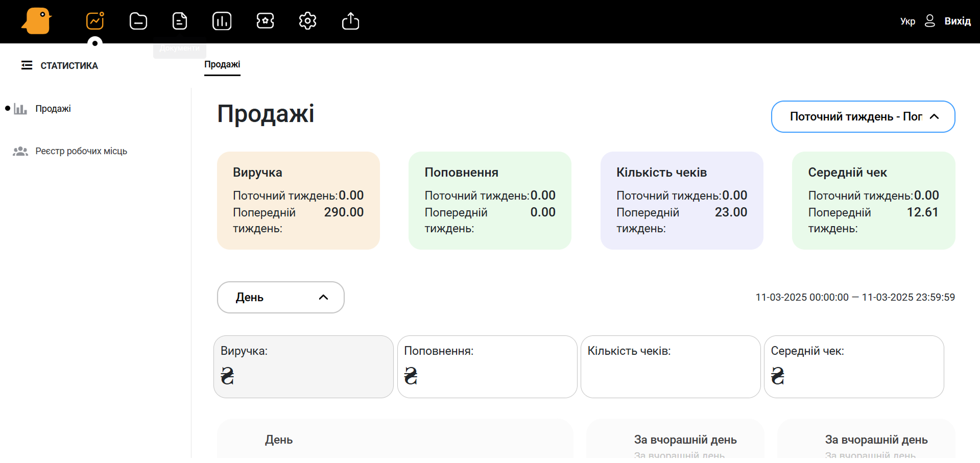Open the bar chart reports icon
This screenshot has height=463, width=980.
click(x=222, y=21)
